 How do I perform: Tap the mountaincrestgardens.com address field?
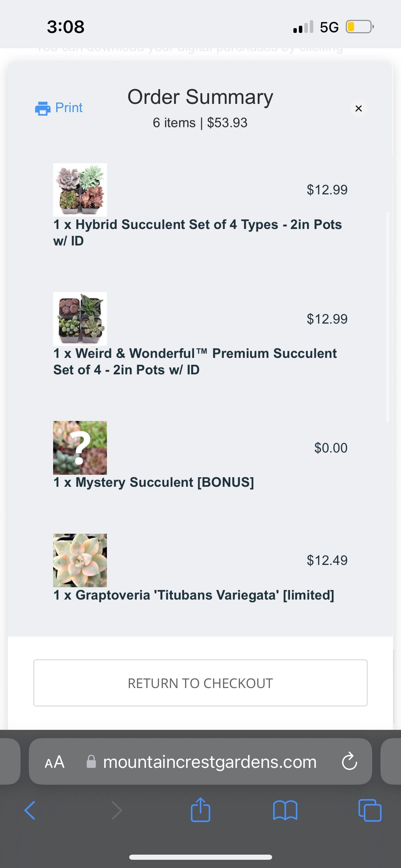click(210, 762)
